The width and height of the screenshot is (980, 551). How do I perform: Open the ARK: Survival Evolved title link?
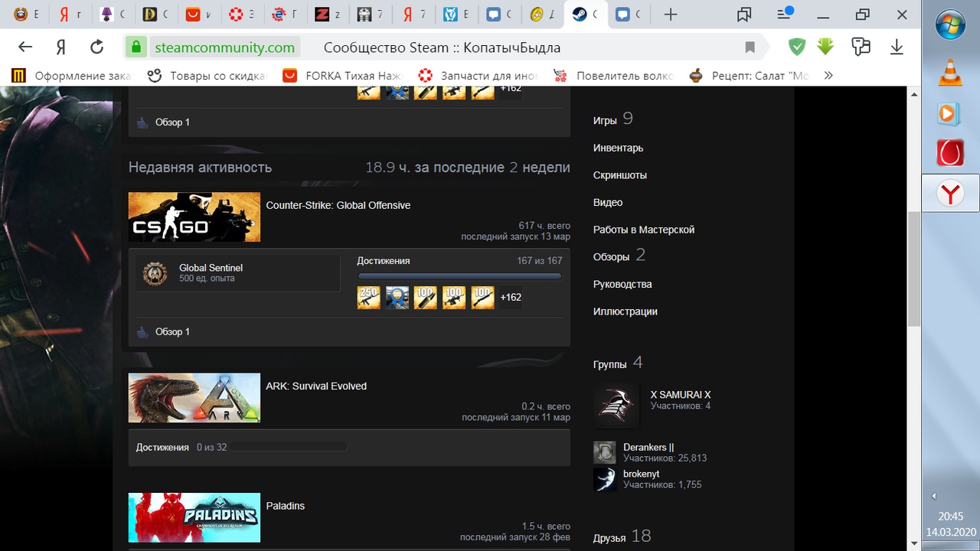click(x=316, y=386)
